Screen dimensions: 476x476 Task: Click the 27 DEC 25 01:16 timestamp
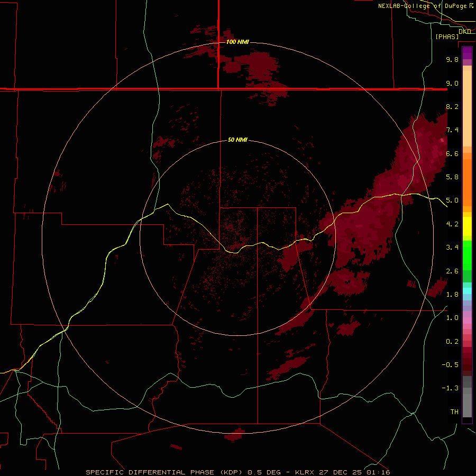[x=354, y=472]
